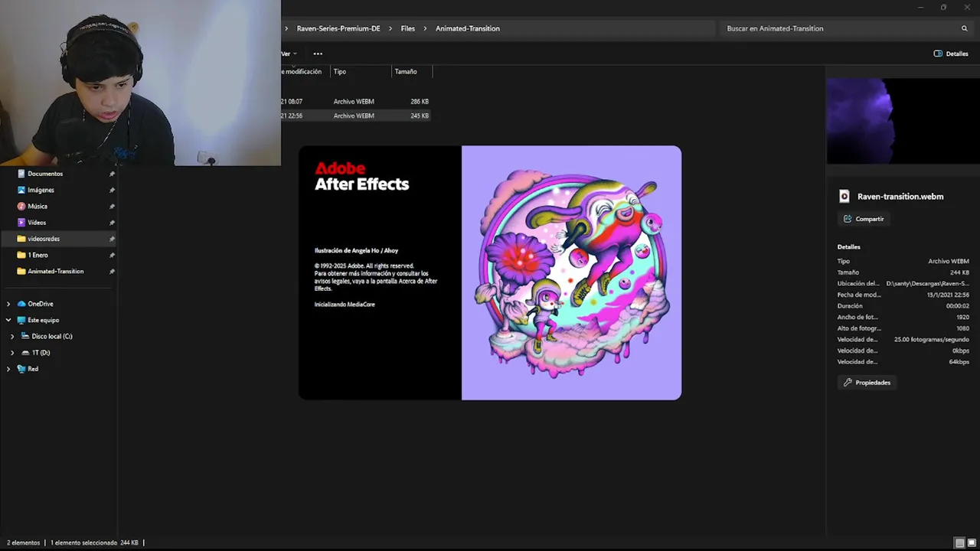Click the After Effects splash artwork

(x=571, y=272)
